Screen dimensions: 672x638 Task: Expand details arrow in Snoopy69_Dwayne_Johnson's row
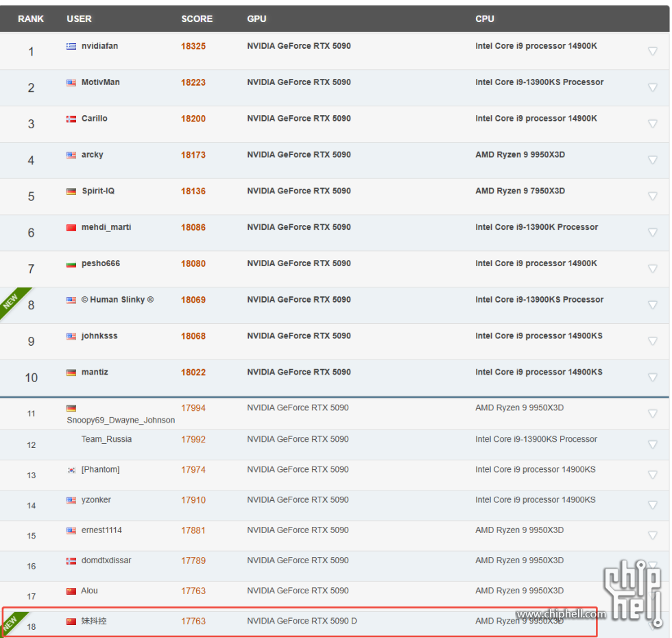point(652,413)
